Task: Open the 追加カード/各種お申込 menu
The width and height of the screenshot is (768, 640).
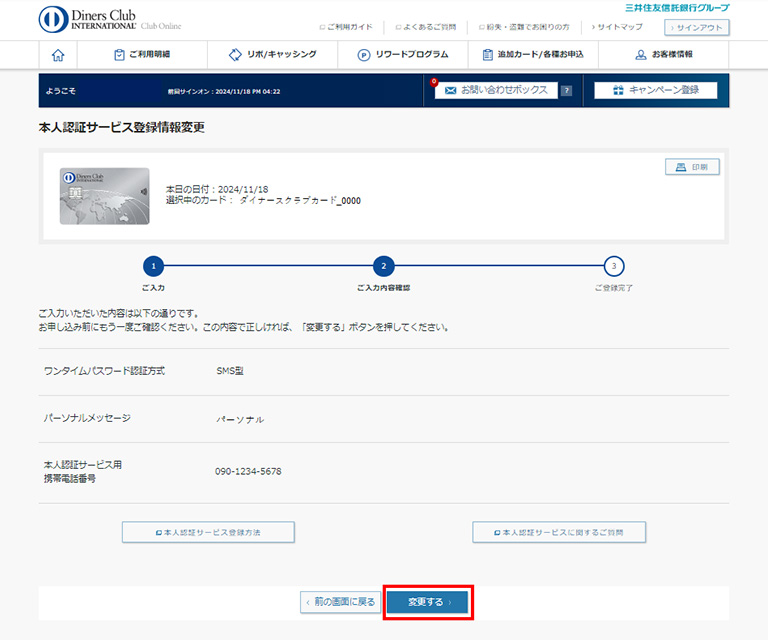Action: tap(532, 55)
